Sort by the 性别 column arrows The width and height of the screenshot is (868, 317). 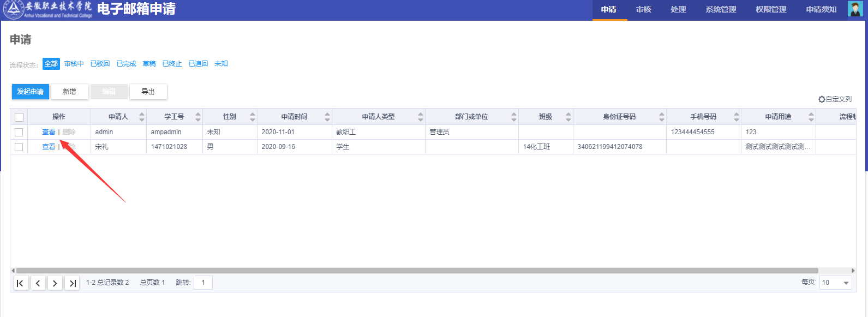point(253,117)
